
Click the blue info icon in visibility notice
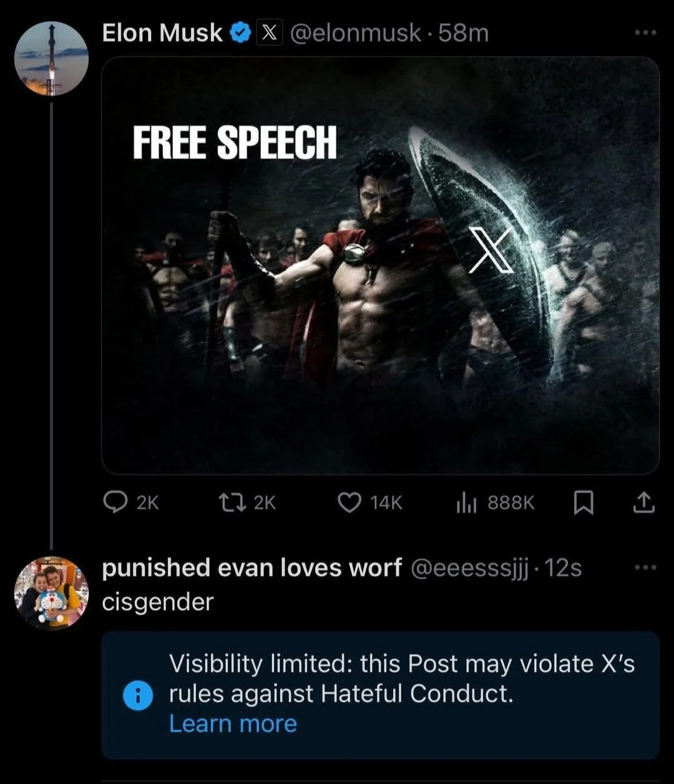(139, 695)
